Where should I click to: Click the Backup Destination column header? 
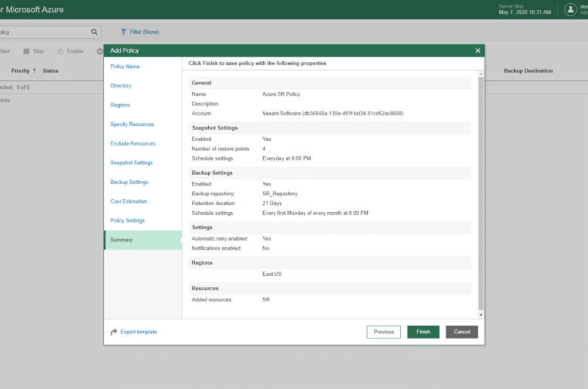tap(528, 71)
